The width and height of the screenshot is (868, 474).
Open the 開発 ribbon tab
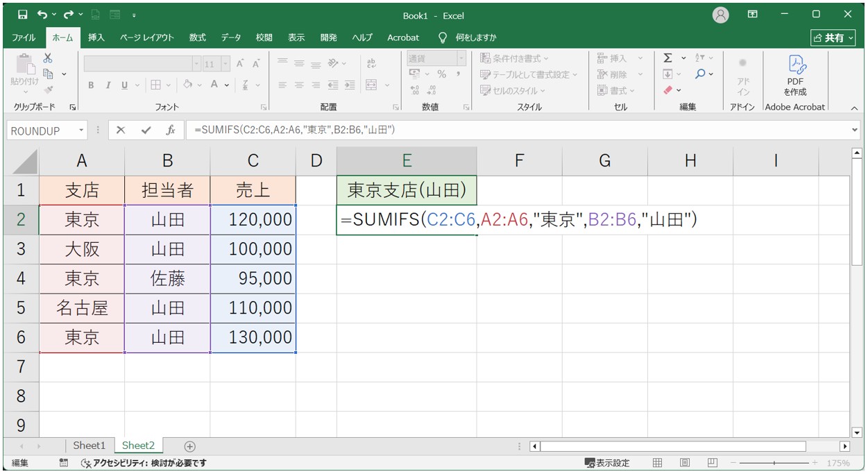tap(329, 37)
